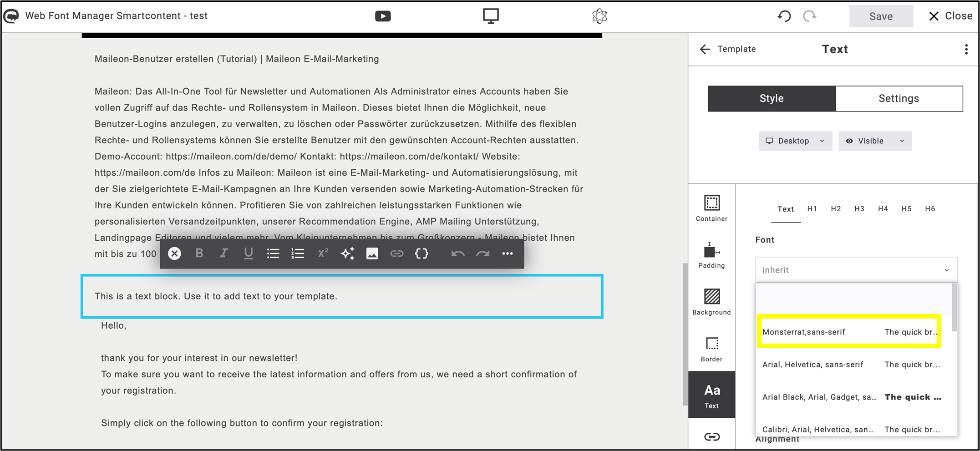The width and height of the screenshot is (980, 451).
Task: Toggle bold formatting in text toolbar
Action: click(x=199, y=253)
